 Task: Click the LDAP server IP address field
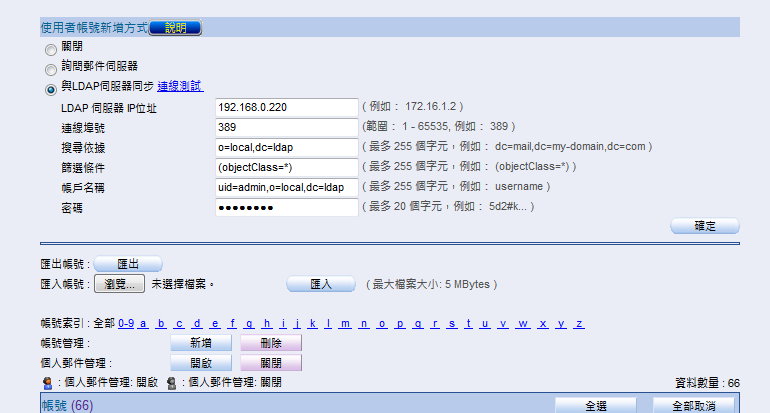tap(286, 107)
